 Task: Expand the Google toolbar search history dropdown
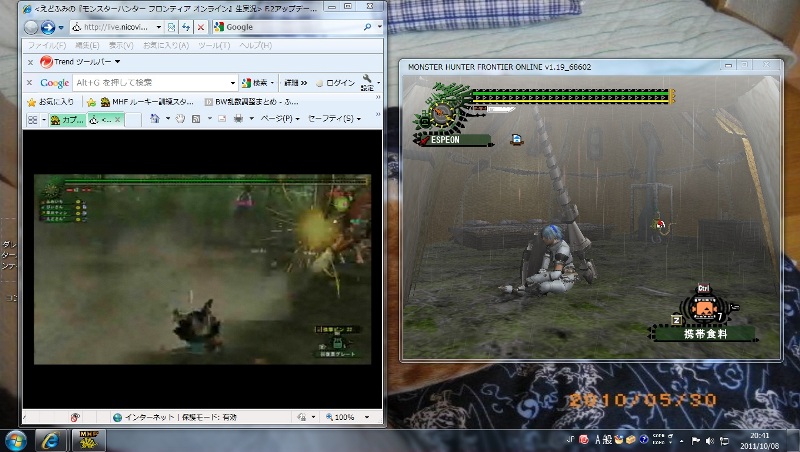[233, 83]
